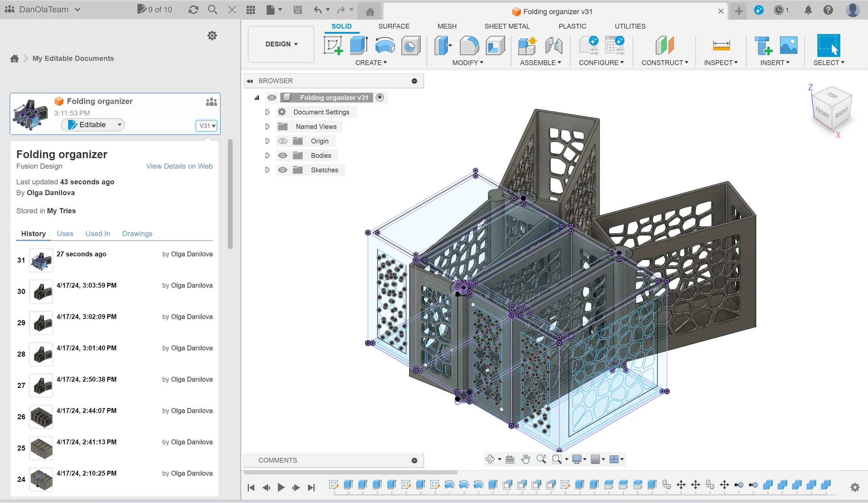Screen dimensions: 868x503
Task: Click the Orbit navigation tool
Action: [x=490, y=459]
